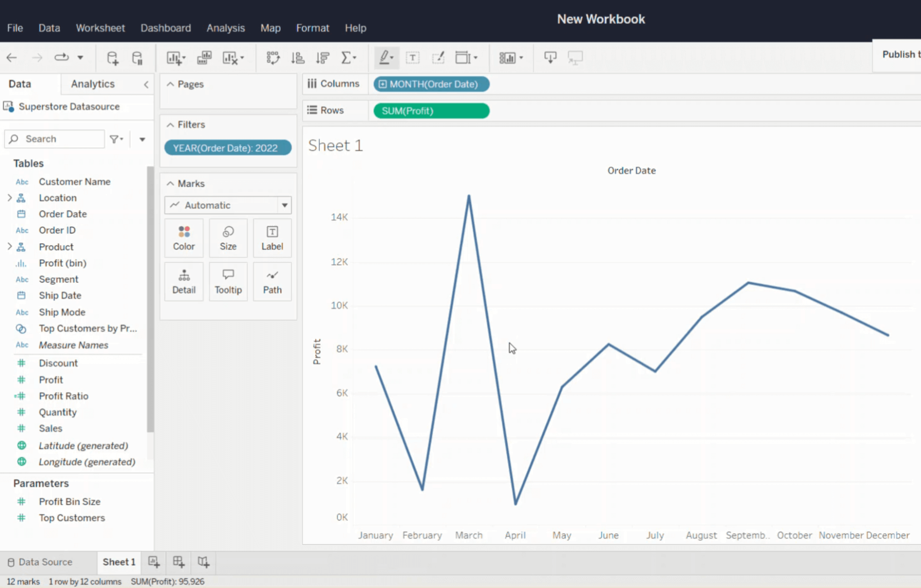The image size is (921, 588).
Task: Click the Tooltip icon in the Marks card
Action: pyautogui.click(x=228, y=281)
